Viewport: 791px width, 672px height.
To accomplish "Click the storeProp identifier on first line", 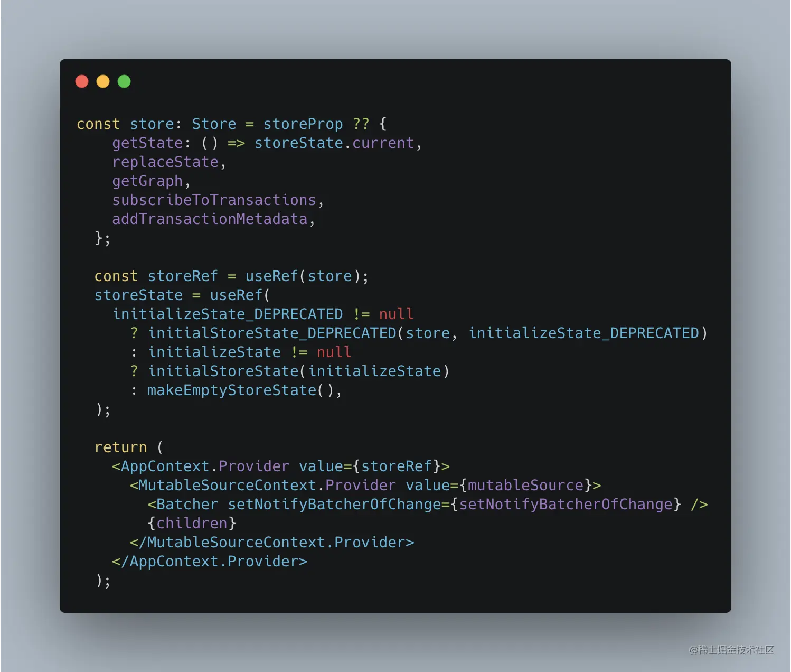I will 303,124.
